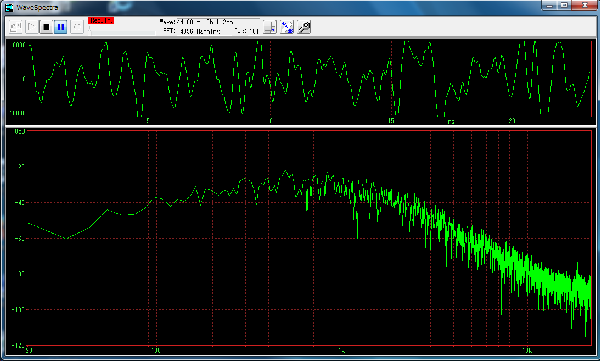Screen dimensions: 600x361
Task: Minimize the WaveSpectra window
Action: [x=550, y=5]
